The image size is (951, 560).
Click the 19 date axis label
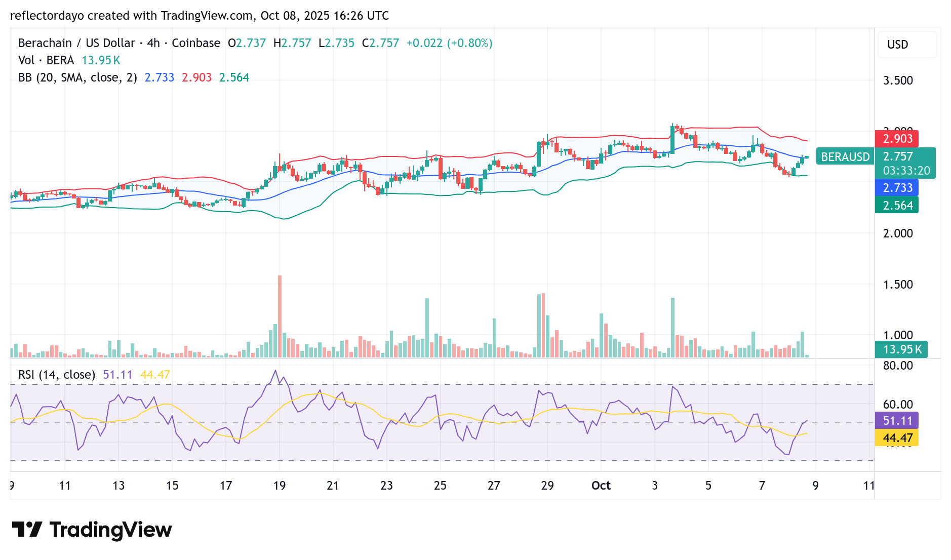279,486
